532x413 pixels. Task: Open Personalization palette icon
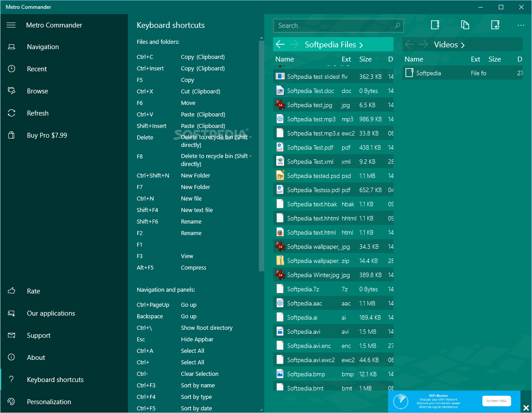click(12, 402)
